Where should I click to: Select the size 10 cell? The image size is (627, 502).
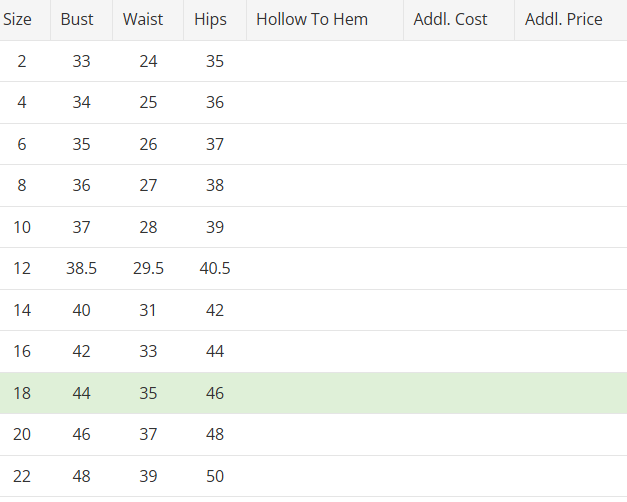[x=22, y=228]
